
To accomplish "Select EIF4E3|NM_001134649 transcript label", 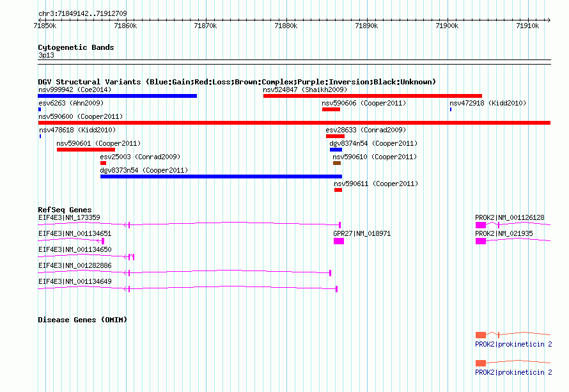I will coord(75,281).
